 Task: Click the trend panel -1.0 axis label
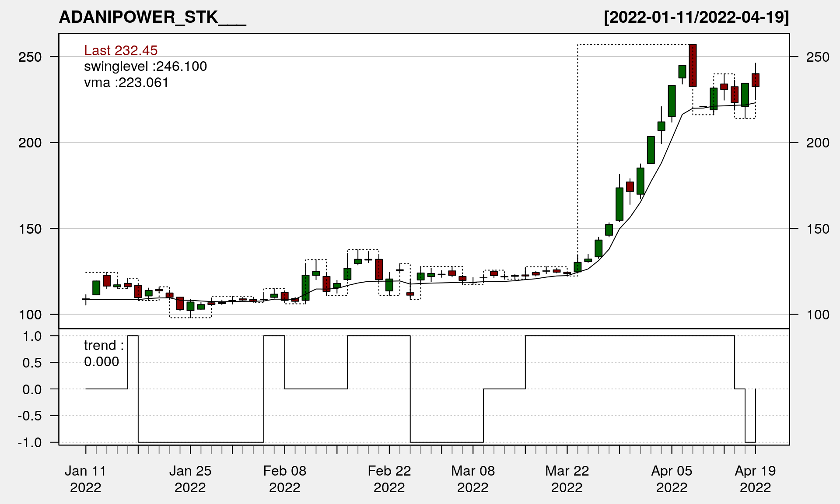30,442
